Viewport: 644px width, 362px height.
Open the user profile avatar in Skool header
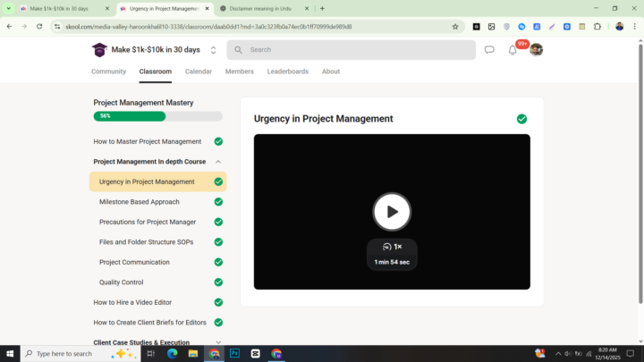[x=536, y=50]
